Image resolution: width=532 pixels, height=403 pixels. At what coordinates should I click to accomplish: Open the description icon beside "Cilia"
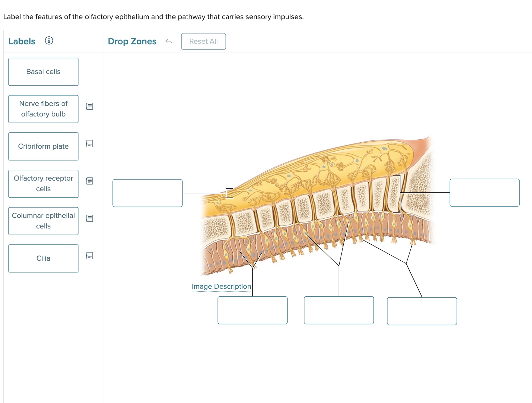pos(89,255)
